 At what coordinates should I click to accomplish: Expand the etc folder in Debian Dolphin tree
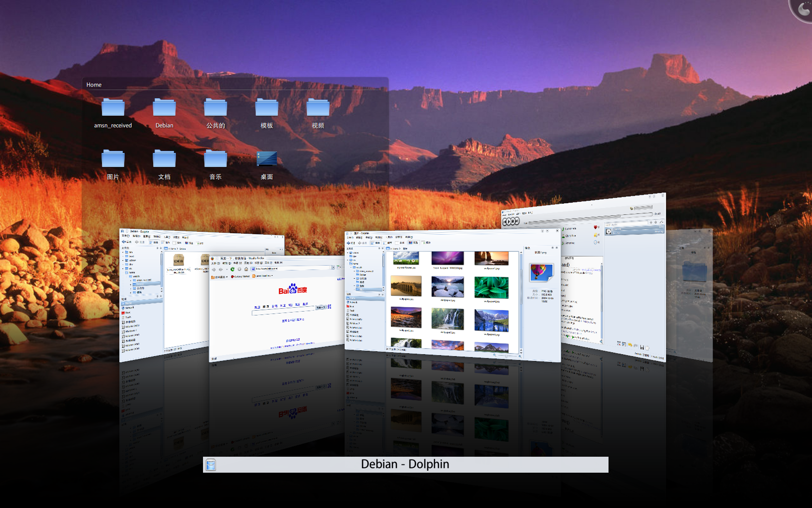pos(123,269)
